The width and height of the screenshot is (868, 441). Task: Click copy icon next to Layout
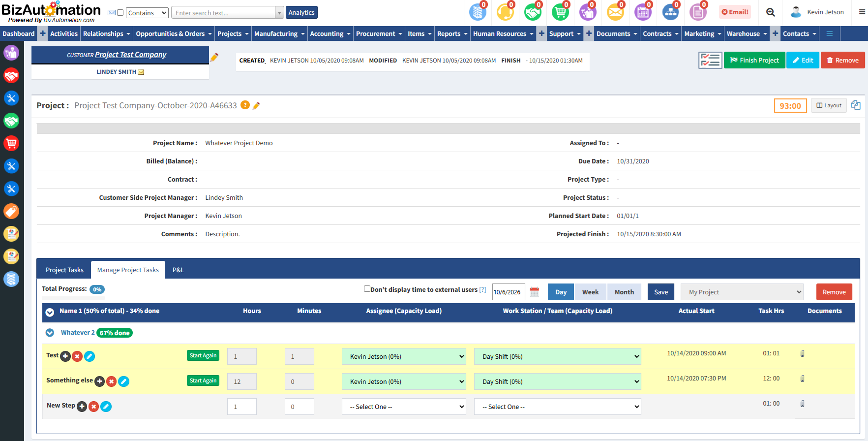pos(856,105)
